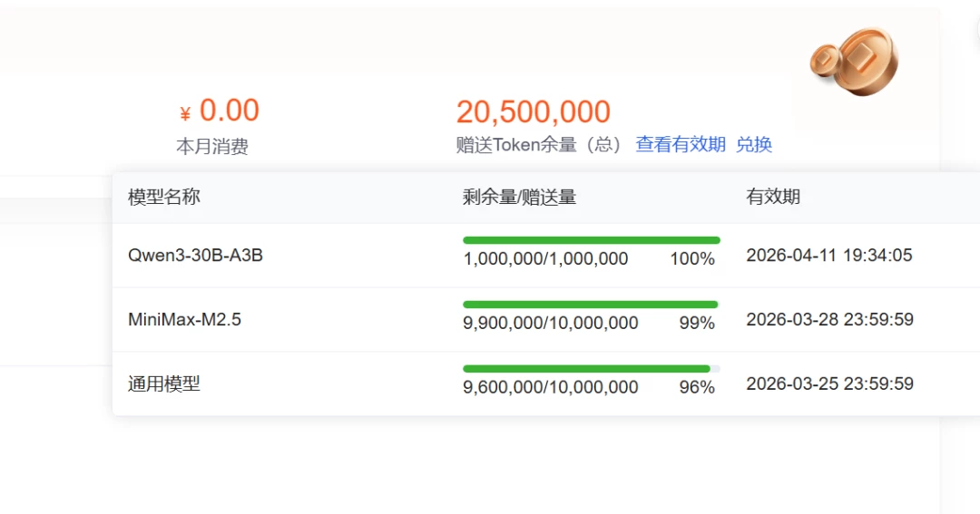Click the Qwen3-30B-A3B green progress bar
The height and width of the screenshot is (514, 980).
tap(591, 240)
